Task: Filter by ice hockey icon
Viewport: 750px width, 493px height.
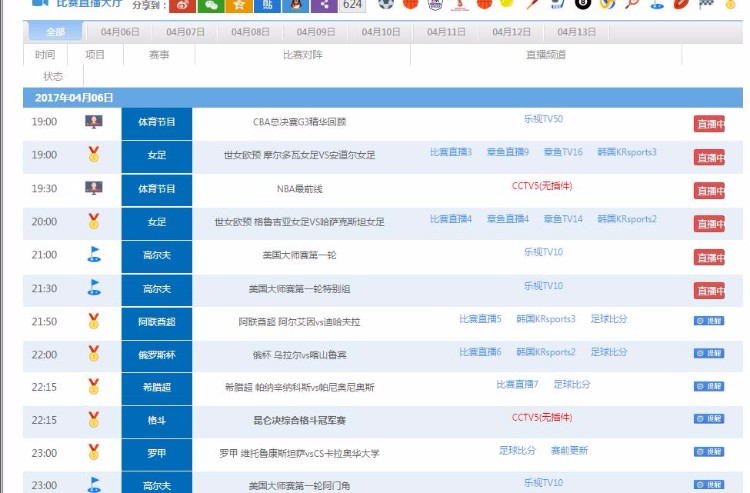Action: click(557, 4)
